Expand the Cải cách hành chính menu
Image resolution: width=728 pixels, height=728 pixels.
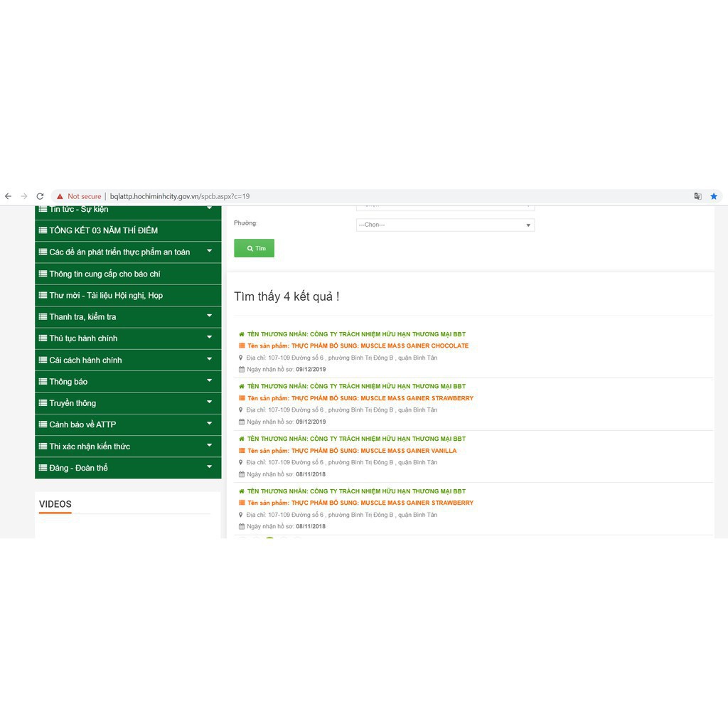(x=209, y=360)
